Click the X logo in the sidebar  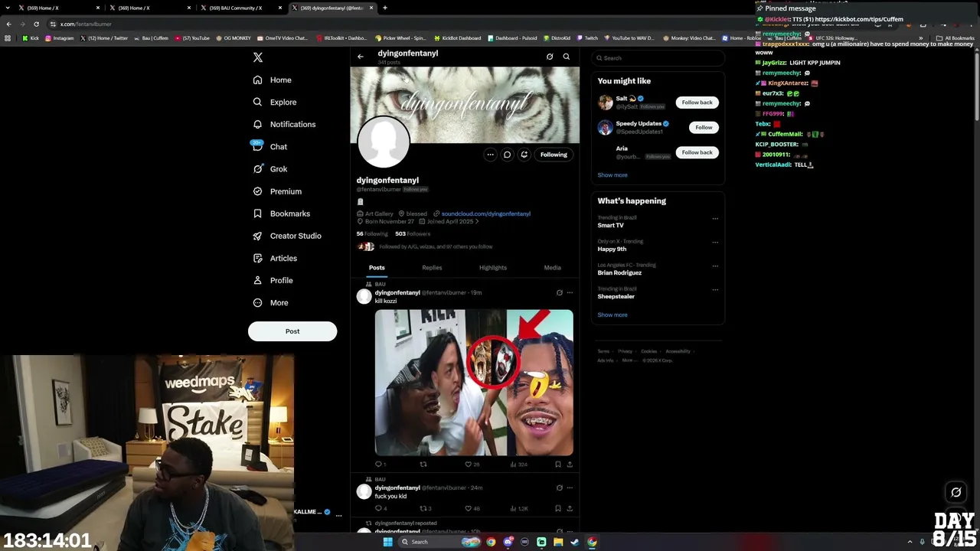point(258,57)
